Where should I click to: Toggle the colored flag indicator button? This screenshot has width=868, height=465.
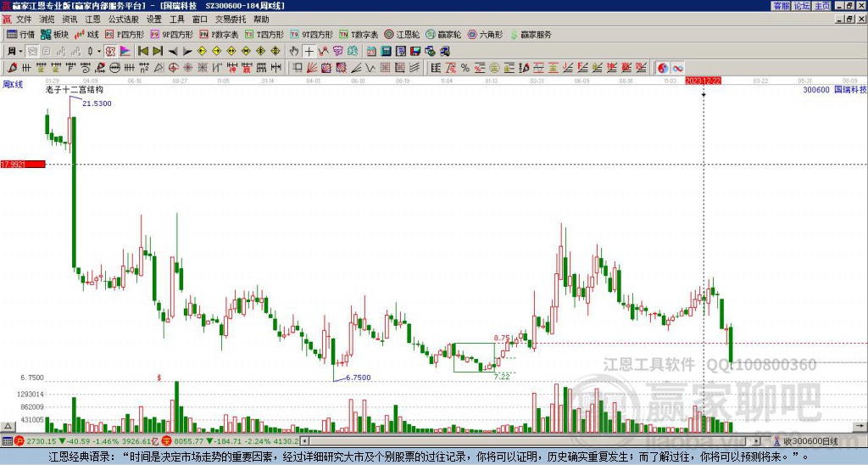pyautogui.click(x=125, y=52)
